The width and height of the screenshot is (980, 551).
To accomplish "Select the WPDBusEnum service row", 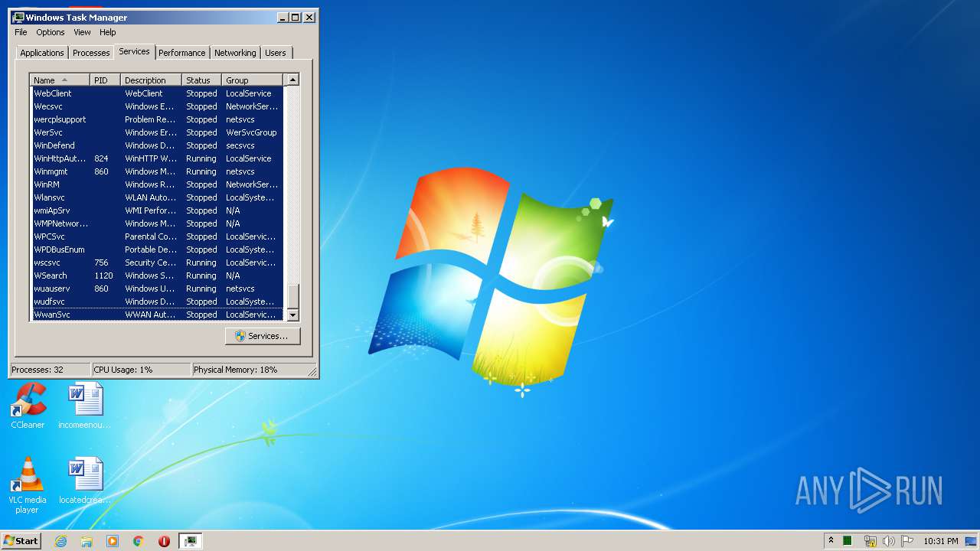I will 157,249.
